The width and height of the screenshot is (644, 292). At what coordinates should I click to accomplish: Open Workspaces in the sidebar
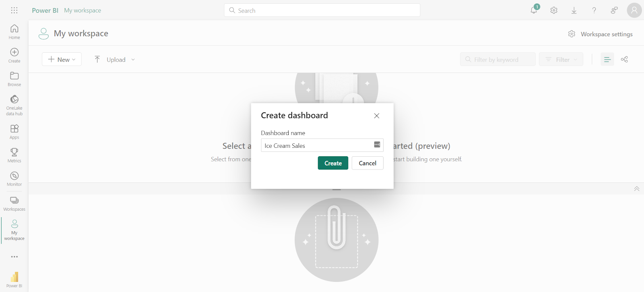tap(14, 204)
